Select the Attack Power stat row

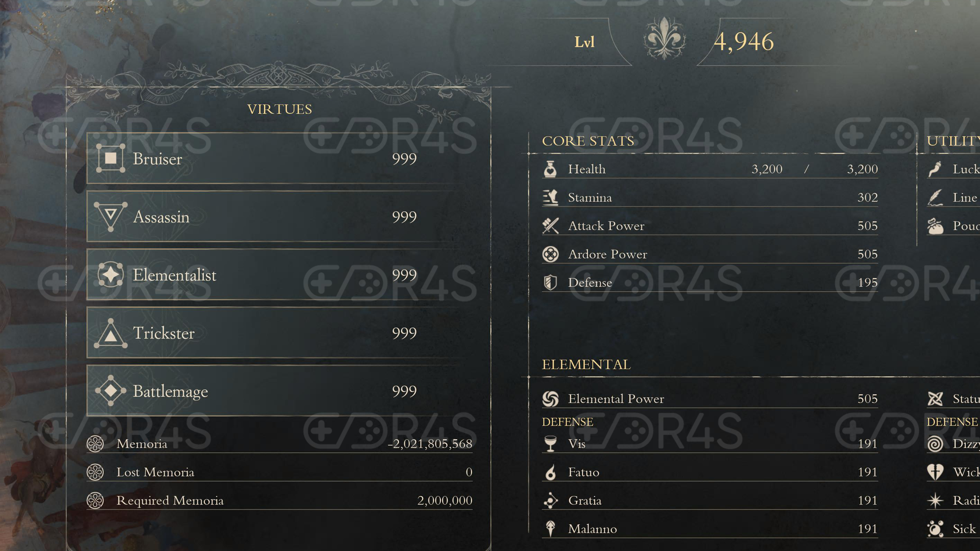pos(710,226)
